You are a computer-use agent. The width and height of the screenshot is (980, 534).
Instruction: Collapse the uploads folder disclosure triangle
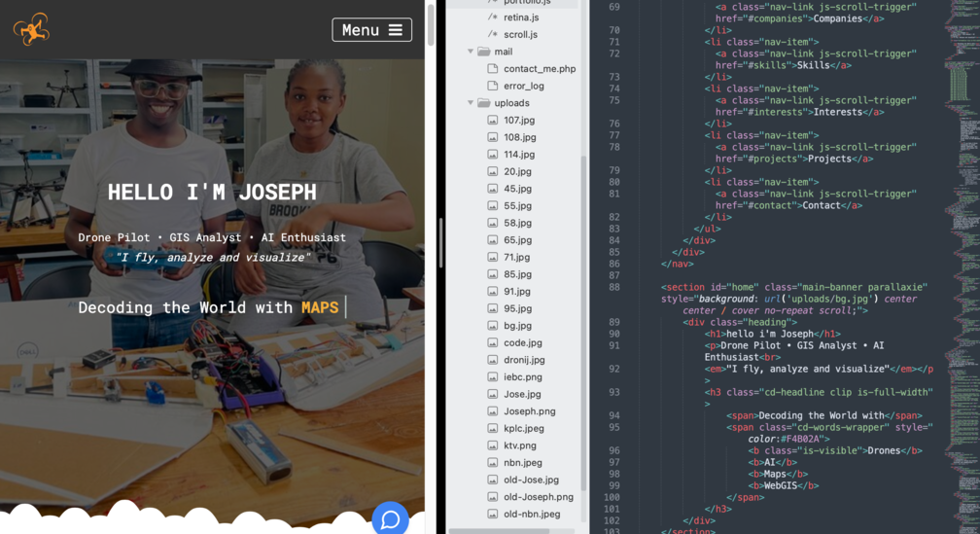point(472,103)
